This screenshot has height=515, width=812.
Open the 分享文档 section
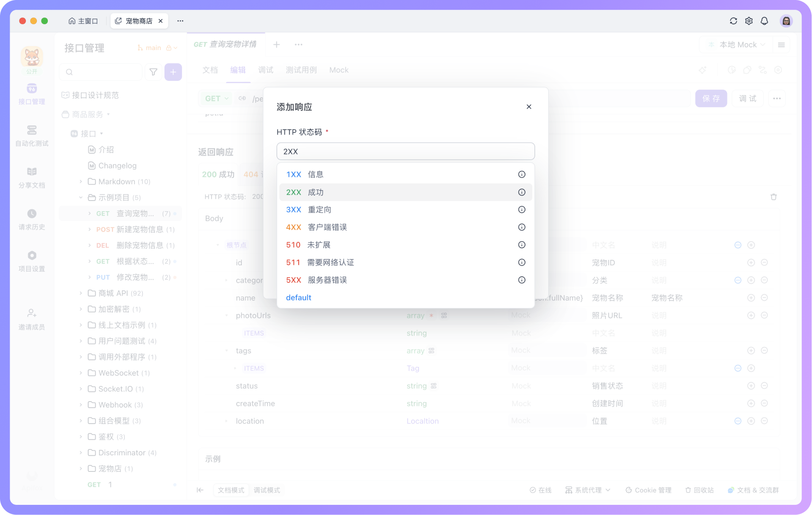pyautogui.click(x=32, y=177)
